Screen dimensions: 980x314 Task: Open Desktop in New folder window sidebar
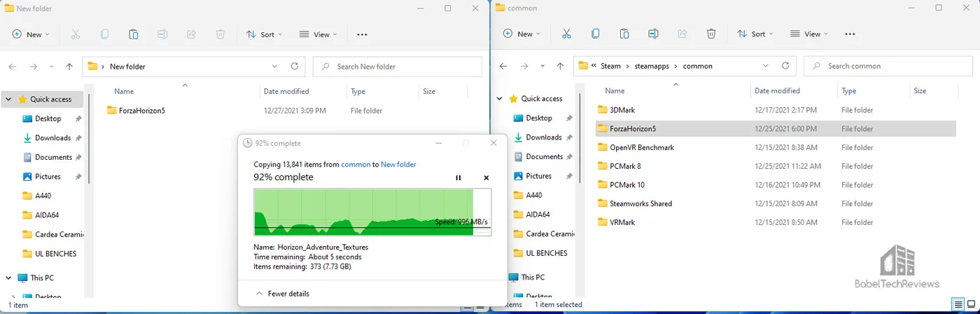[x=42, y=118]
